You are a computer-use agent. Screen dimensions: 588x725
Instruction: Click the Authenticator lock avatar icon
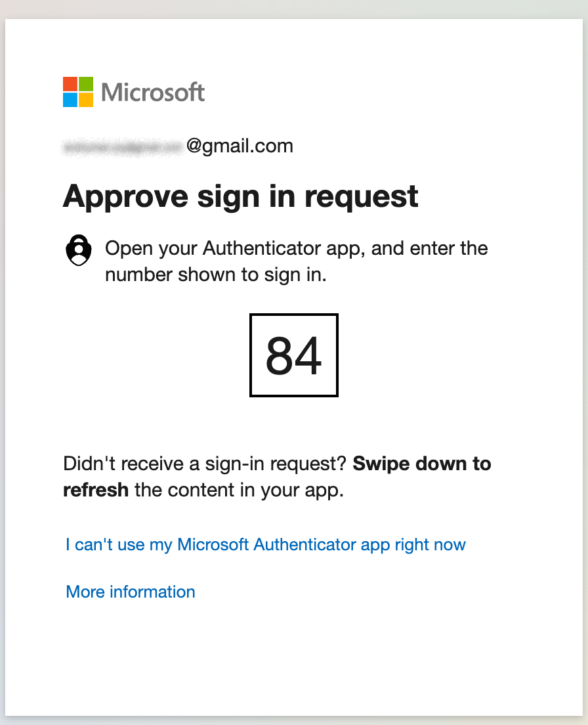point(79,250)
